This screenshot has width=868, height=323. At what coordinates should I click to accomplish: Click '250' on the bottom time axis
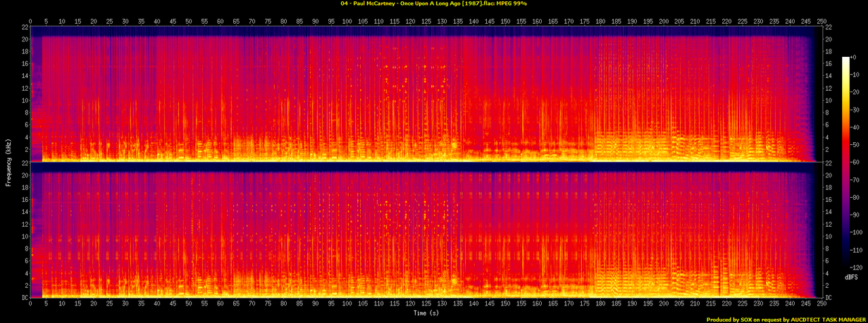tap(821, 305)
